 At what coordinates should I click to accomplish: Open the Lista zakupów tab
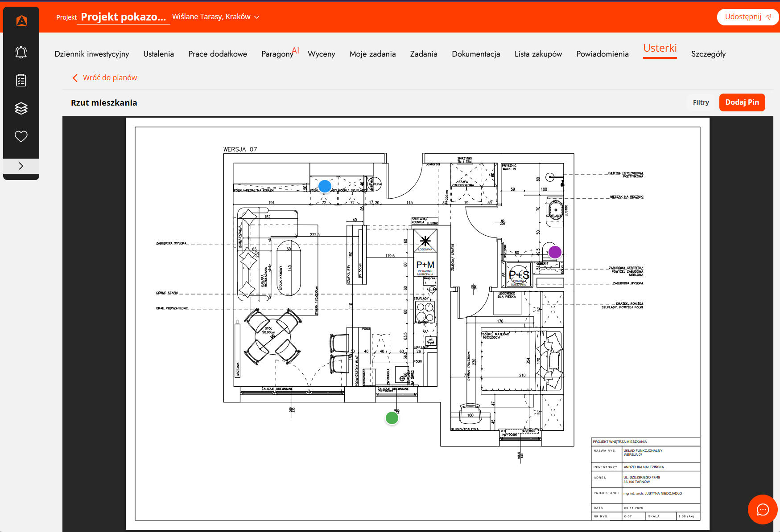[538, 54]
